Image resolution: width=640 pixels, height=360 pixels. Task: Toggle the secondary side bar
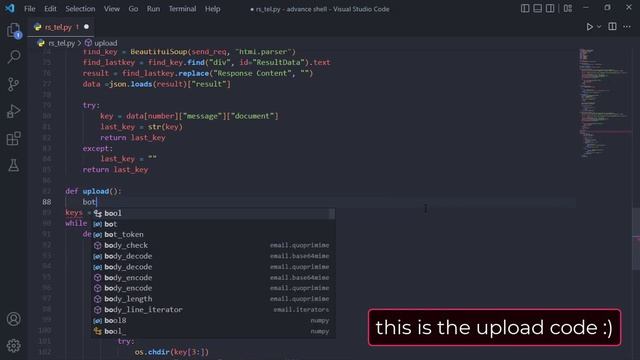550,8
